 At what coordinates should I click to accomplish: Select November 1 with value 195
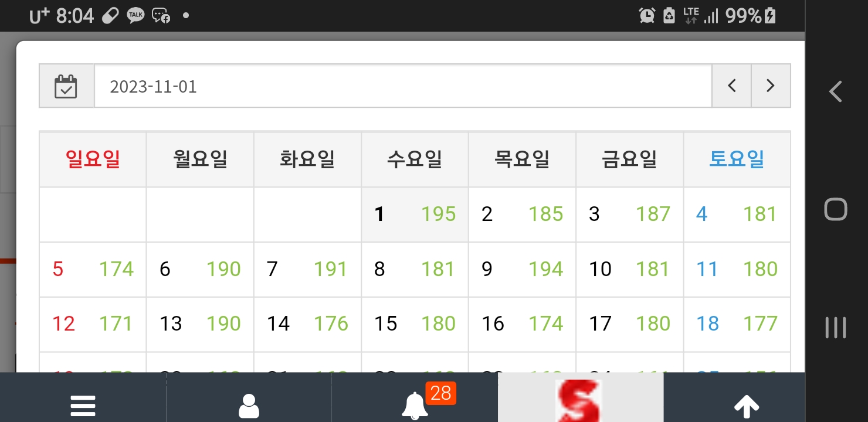(415, 215)
